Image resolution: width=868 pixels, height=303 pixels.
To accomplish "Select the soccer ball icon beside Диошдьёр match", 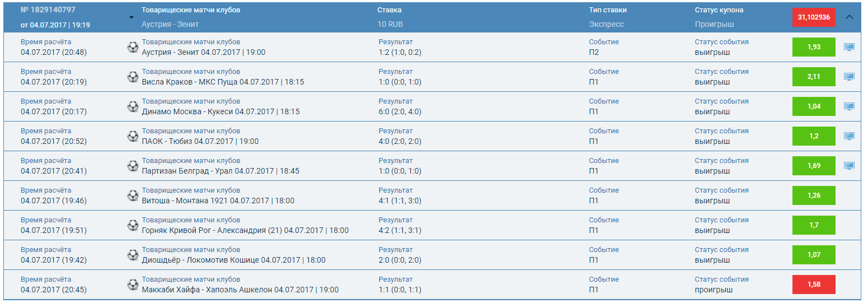I will pyautogui.click(x=133, y=255).
